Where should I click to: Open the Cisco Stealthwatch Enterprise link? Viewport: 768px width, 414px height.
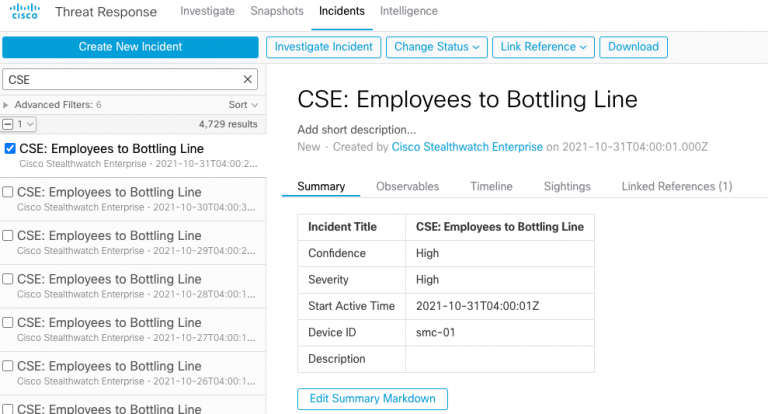(x=467, y=147)
